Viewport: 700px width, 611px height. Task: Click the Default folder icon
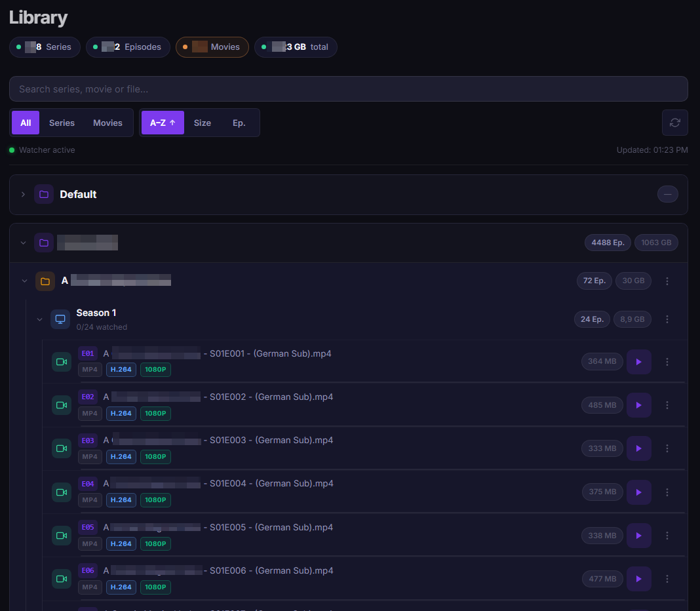coord(44,194)
